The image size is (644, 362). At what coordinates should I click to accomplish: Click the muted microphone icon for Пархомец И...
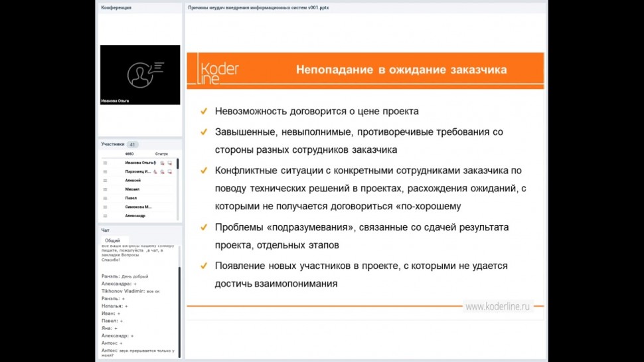click(x=155, y=171)
